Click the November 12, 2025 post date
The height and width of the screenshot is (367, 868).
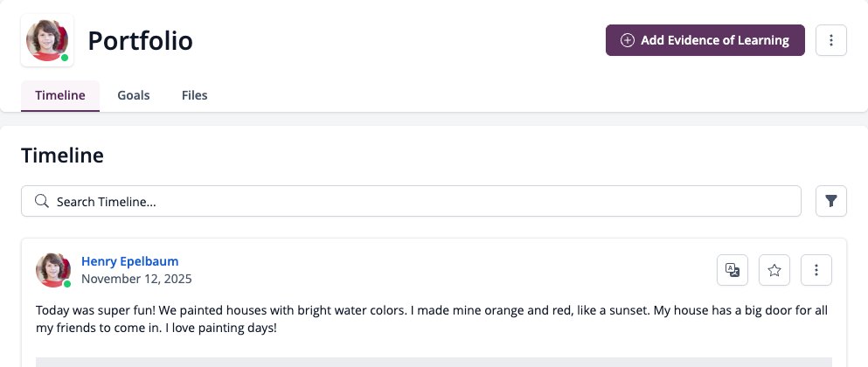136,279
